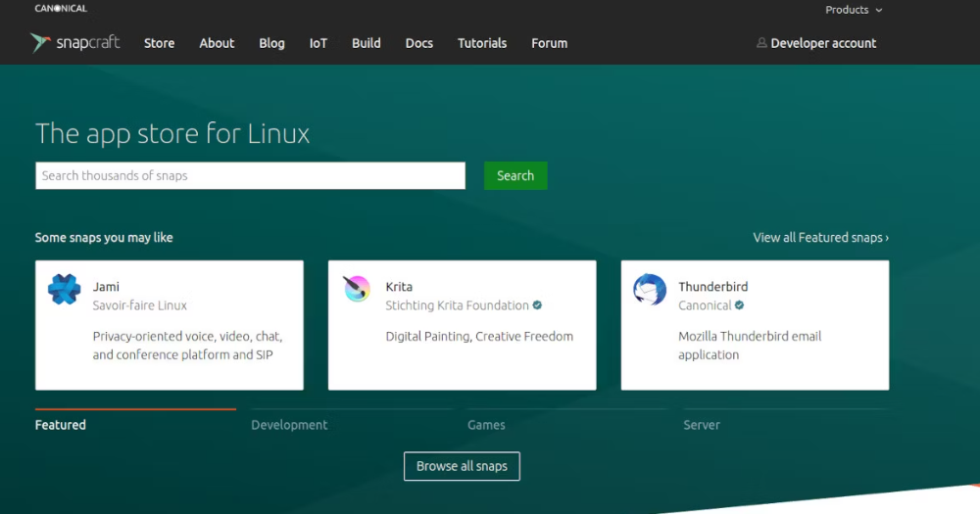Image resolution: width=980 pixels, height=514 pixels.
Task: Select the Featured category tab
Action: [61, 425]
